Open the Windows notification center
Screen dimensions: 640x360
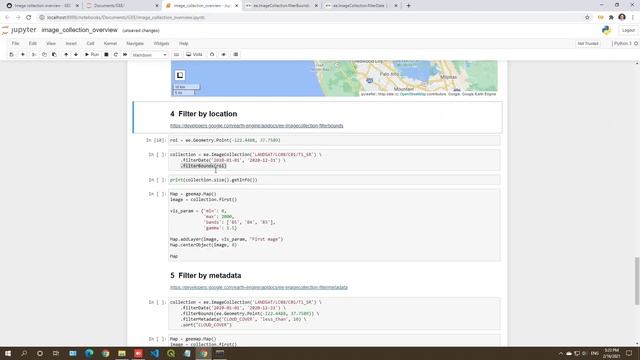tap(629, 353)
